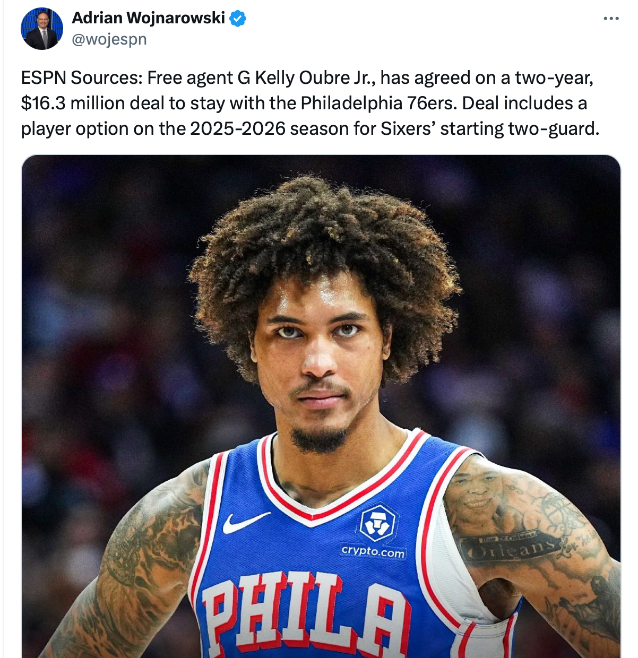Open the Adrian Wojnarowski display name
Image resolution: width=638 pixels, height=658 pixels.
[149, 18]
